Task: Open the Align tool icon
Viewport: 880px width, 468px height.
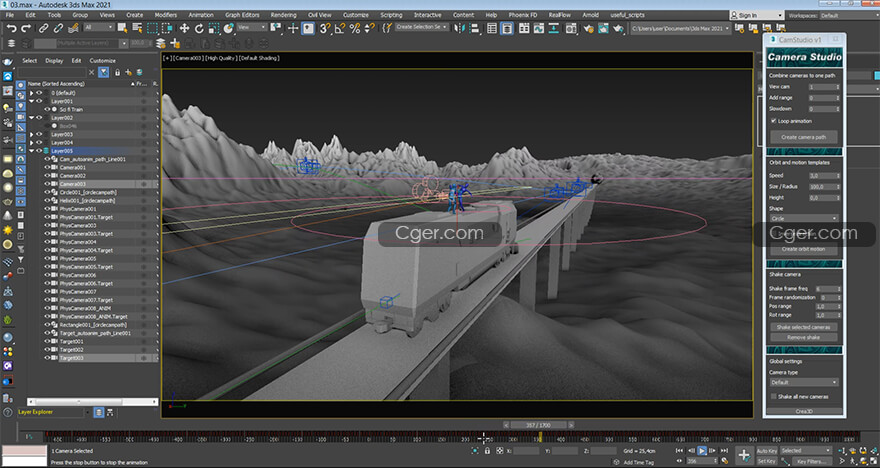Action: coord(475,27)
